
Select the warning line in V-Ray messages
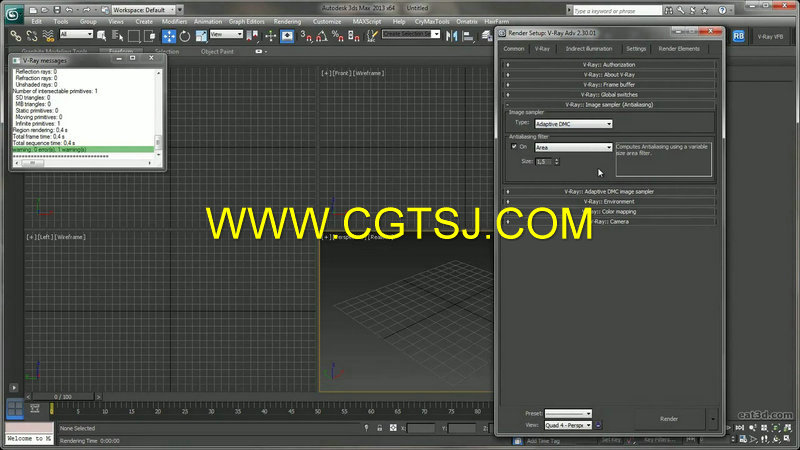tap(83, 149)
